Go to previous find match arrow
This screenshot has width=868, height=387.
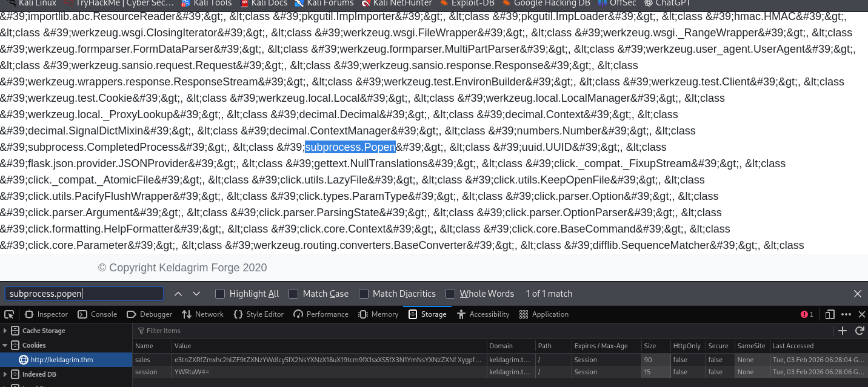point(178,294)
